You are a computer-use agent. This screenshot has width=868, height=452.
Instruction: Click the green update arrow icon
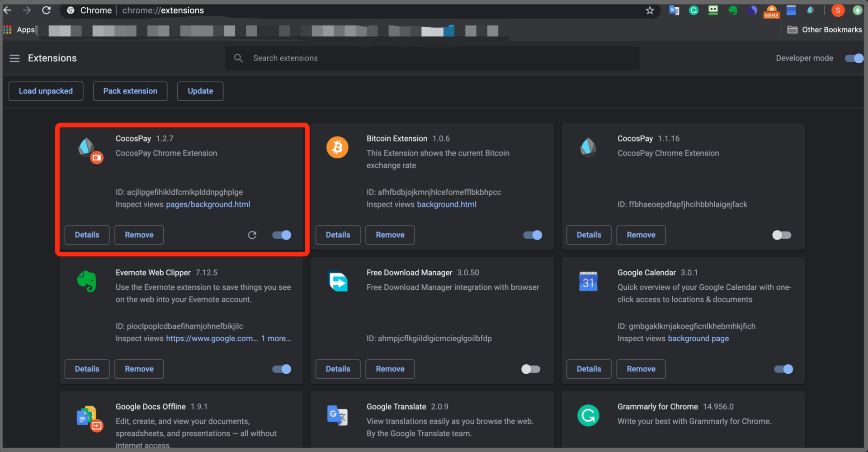tap(857, 10)
